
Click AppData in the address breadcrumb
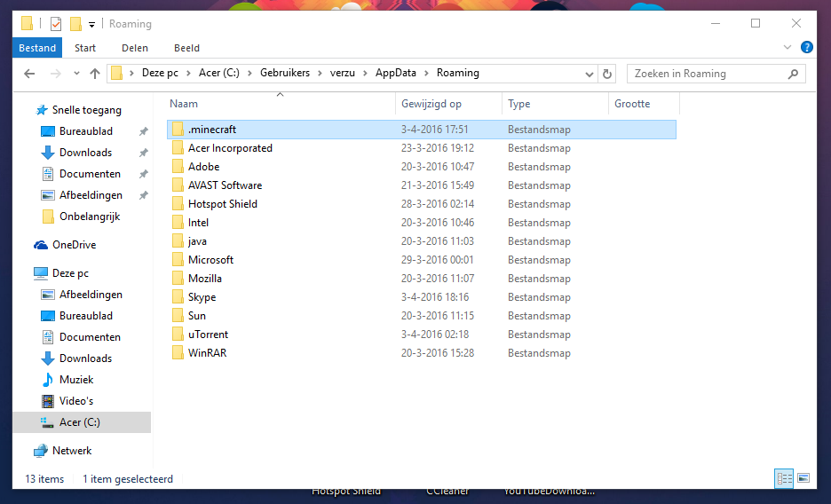pos(395,73)
